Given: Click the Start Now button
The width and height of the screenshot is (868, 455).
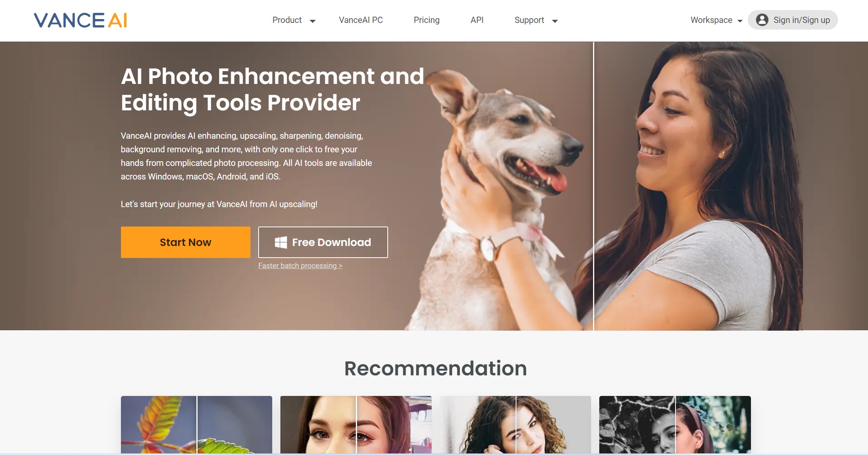Looking at the screenshot, I should (x=185, y=242).
